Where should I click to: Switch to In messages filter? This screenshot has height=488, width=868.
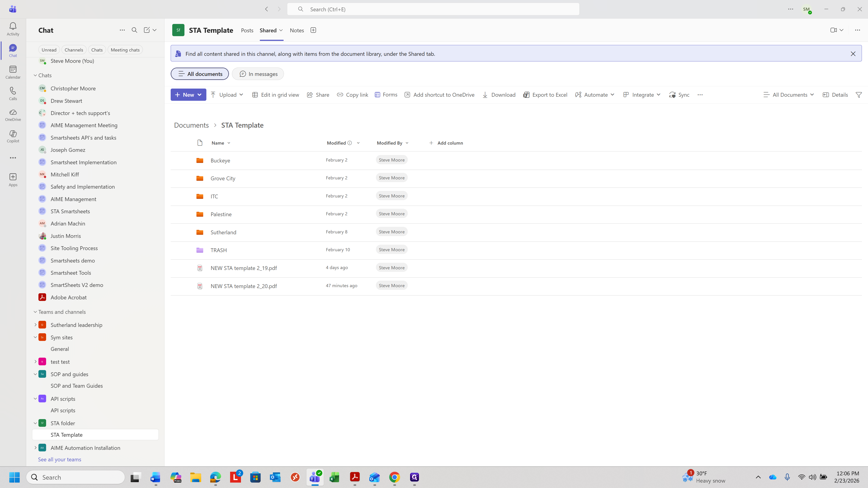pyautogui.click(x=258, y=74)
